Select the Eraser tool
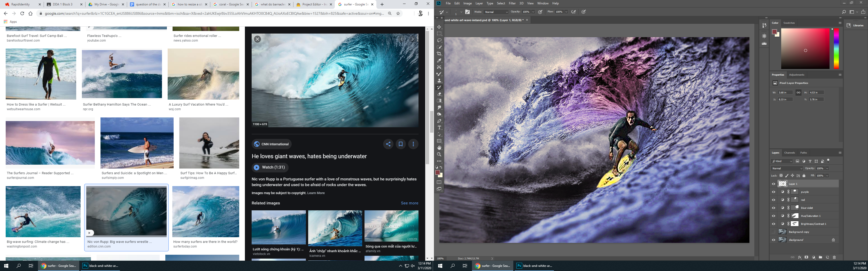Image resolution: width=868 pixels, height=271 pixels. point(439,94)
